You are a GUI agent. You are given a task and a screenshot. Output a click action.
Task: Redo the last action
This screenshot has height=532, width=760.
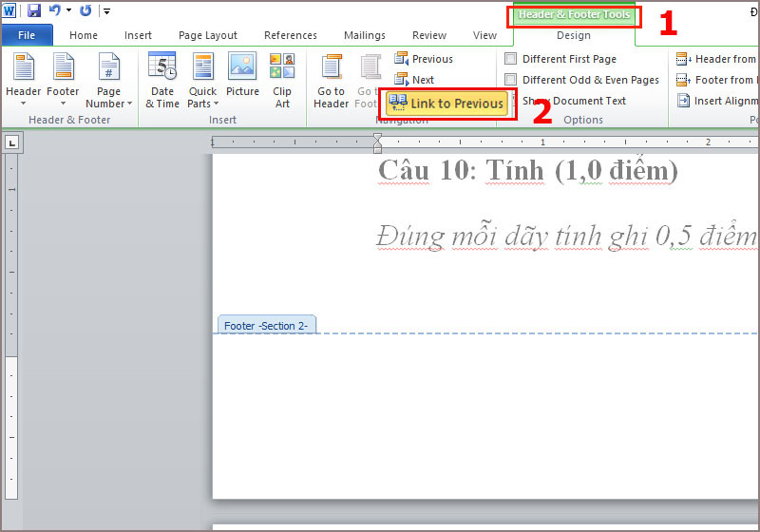tap(85, 10)
